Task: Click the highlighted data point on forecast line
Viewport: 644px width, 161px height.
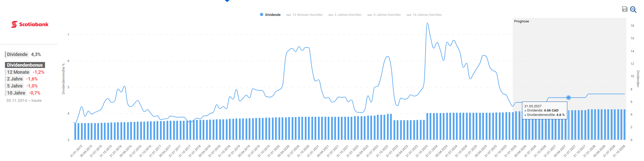Action: (x=568, y=97)
